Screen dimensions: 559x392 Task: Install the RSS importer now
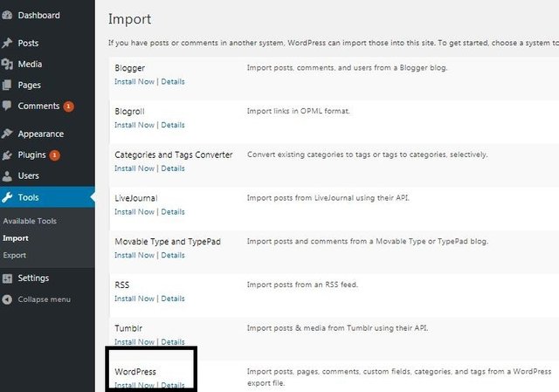tap(135, 299)
